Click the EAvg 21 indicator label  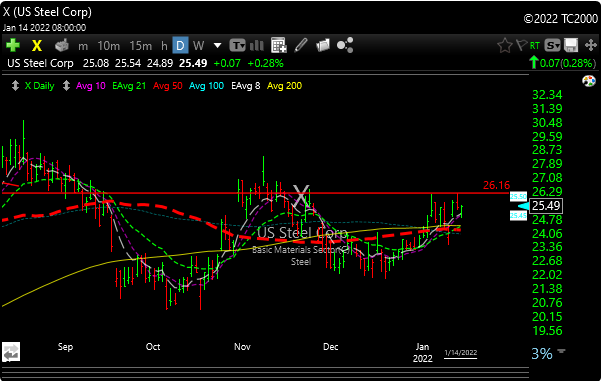(x=129, y=86)
